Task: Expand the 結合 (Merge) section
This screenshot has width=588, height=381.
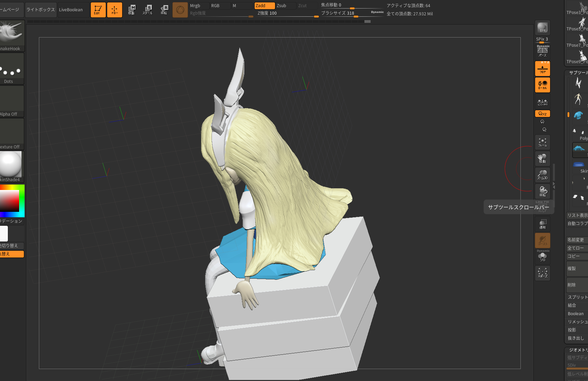Action: (x=577, y=306)
